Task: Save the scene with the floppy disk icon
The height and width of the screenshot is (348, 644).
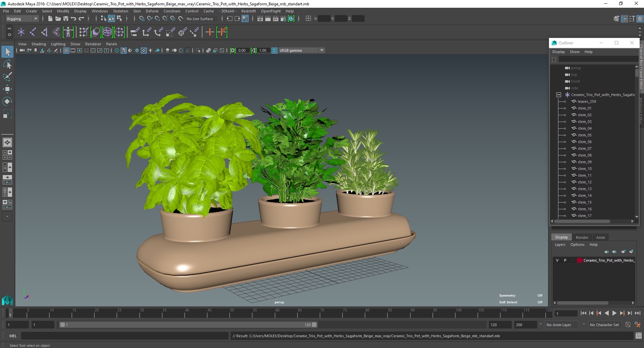Action: pos(65,19)
